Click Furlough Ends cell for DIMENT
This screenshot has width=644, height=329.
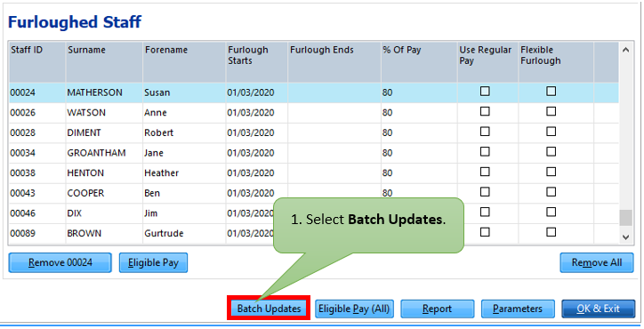click(334, 133)
